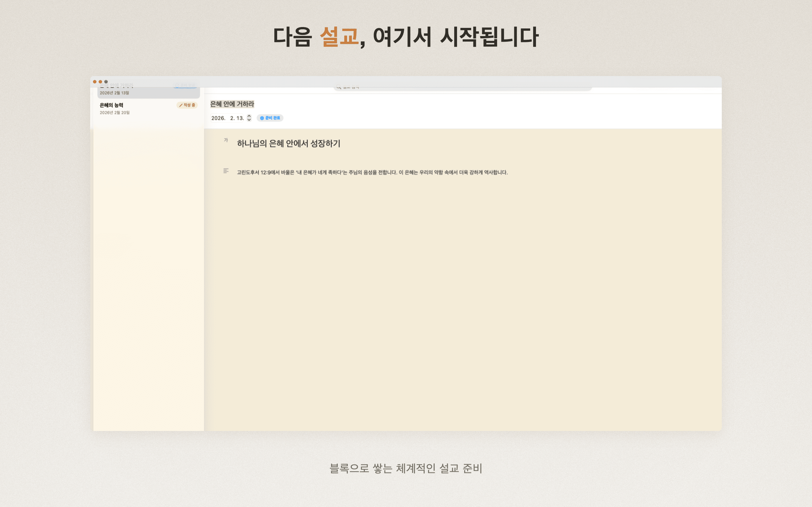Click the paragraph text block icon
Image resolution: width=812 pixels, height=507 pixels.
(x=226, y=171)
